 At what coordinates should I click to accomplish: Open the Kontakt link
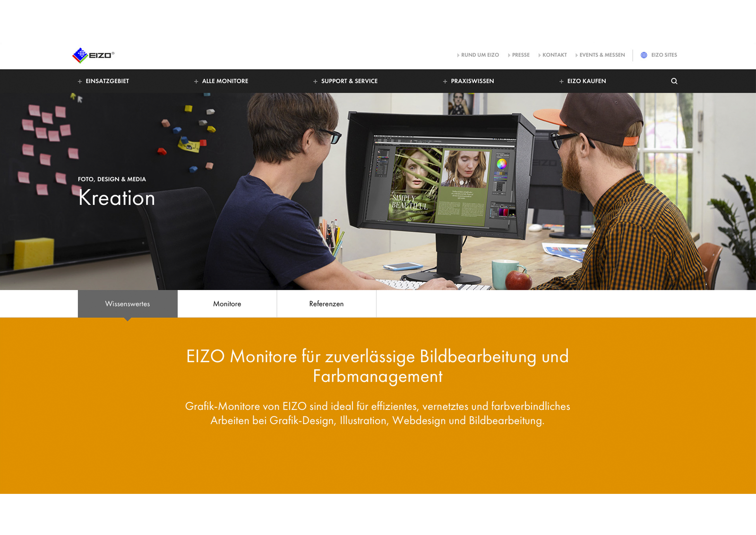[x=554, y=55]
